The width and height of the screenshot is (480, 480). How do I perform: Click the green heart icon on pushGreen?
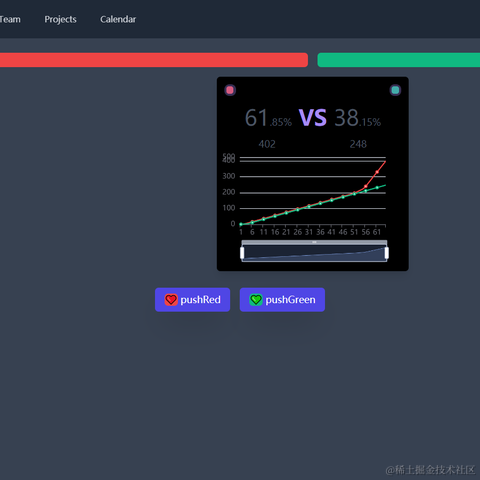click(x=256, y=300)
